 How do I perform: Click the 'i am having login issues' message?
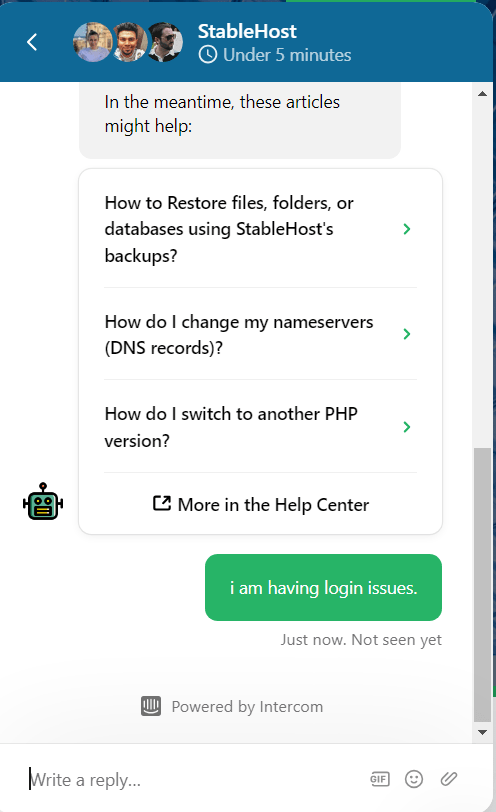pyautogui.click(x=324, y=588)
